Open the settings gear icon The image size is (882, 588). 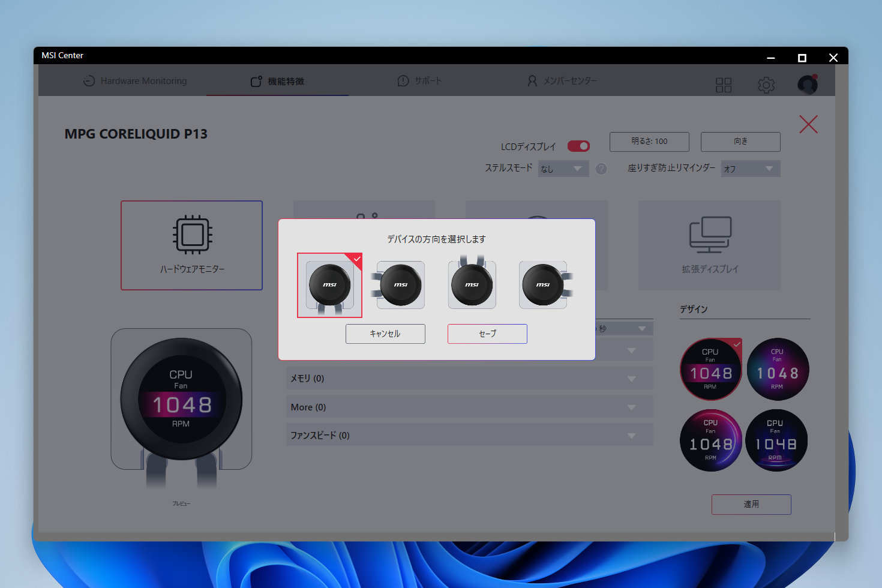(x=766, y=85)
